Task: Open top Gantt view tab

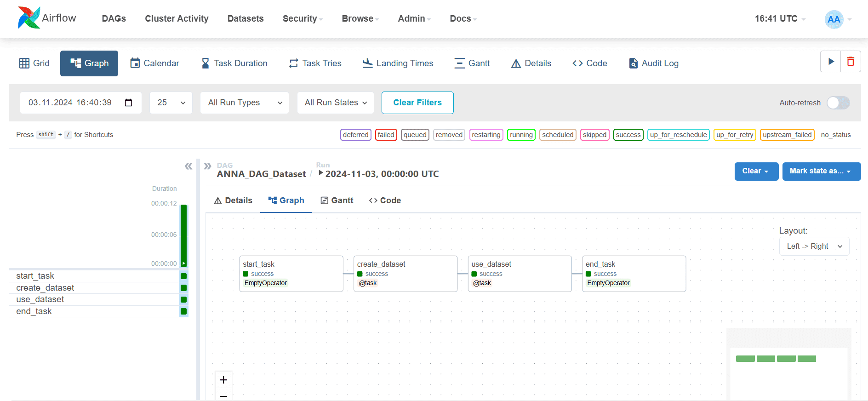Action: pos(472,63)
